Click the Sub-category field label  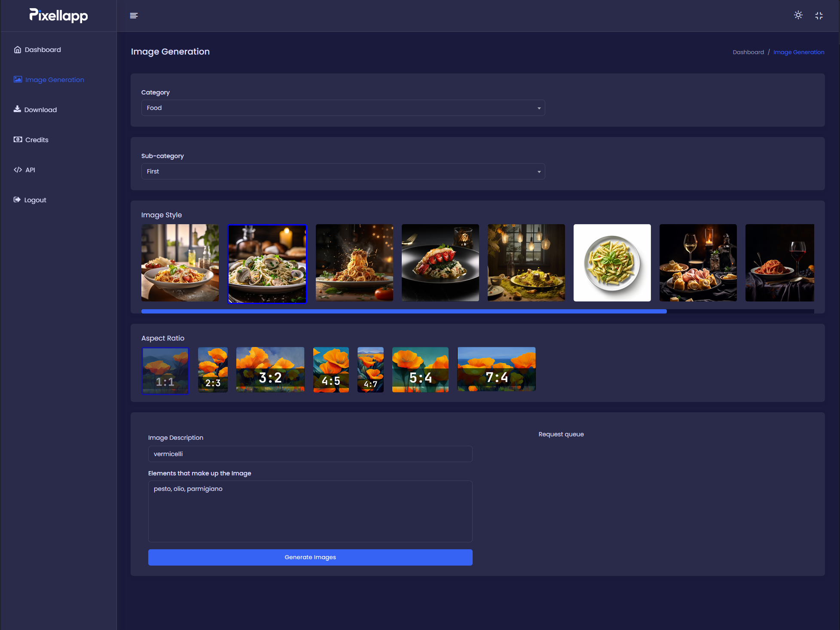[x=162, y=156]
